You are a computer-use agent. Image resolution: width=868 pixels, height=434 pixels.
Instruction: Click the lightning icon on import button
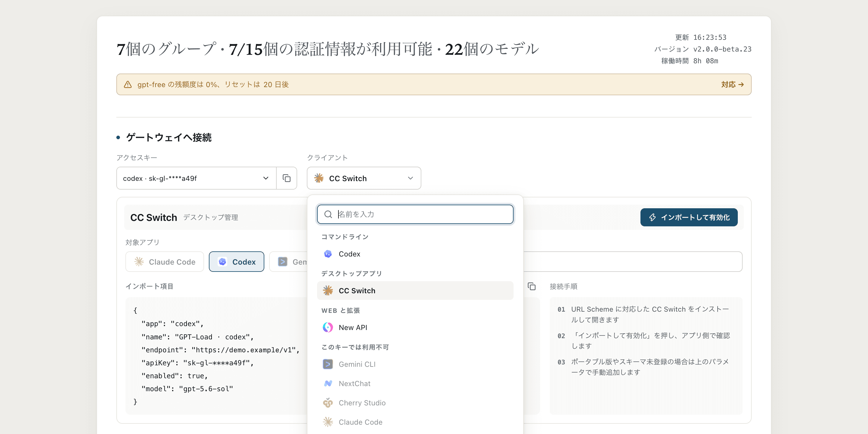pos(653,217)
